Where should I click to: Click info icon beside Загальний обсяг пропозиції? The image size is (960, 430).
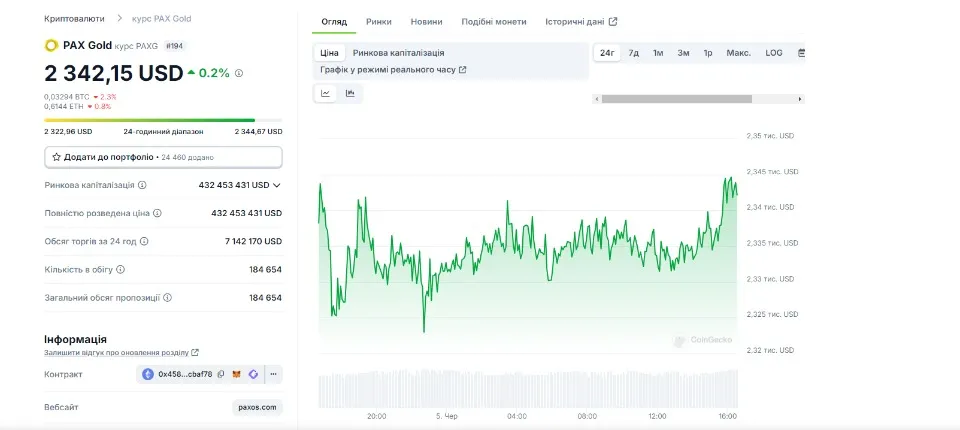(x=167, y=298)
